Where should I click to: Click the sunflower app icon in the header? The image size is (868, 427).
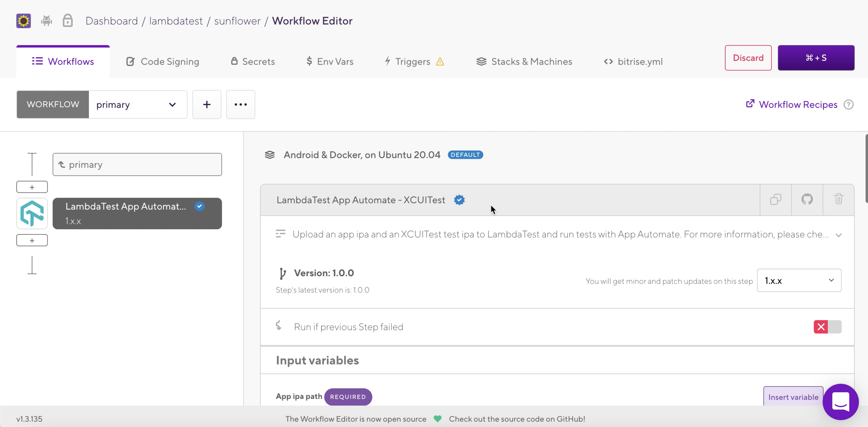(x=23, y=21)
